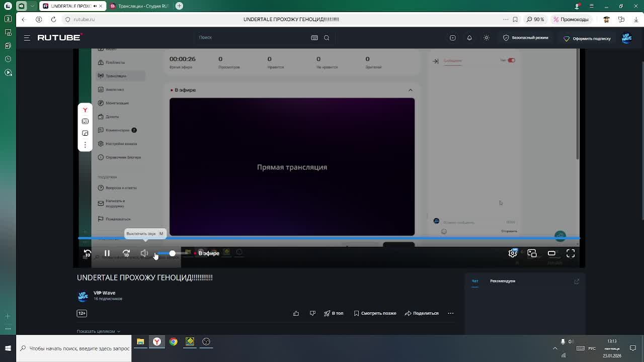Open more actions three-dot menu
Image resolution: width=644 pixels, height=362 pixels.
coord(451,313)
